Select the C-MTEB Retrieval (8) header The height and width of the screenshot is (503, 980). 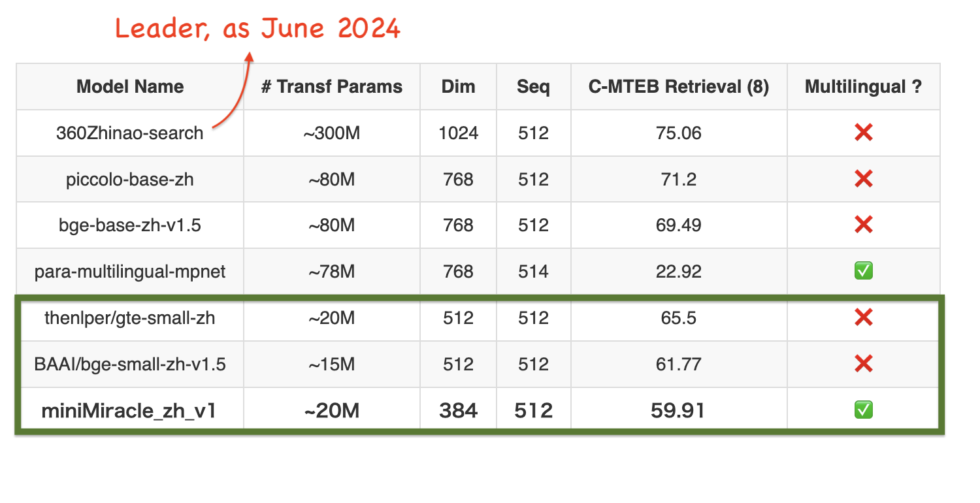coord(678,87)
